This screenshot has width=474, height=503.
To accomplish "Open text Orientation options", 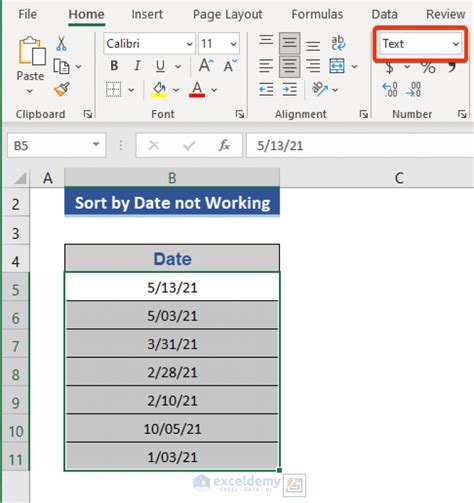I will tap(319, 89).
